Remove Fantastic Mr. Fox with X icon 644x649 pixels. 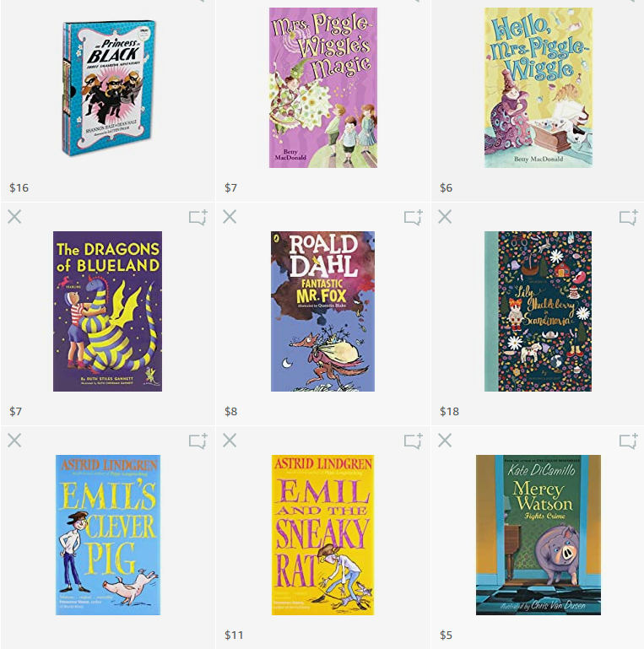(x=230, y=216)
